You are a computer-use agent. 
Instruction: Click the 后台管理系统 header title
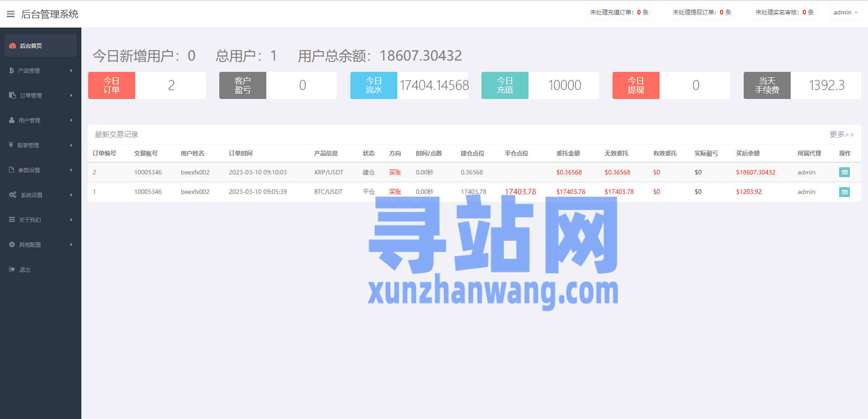coord(50,14)
